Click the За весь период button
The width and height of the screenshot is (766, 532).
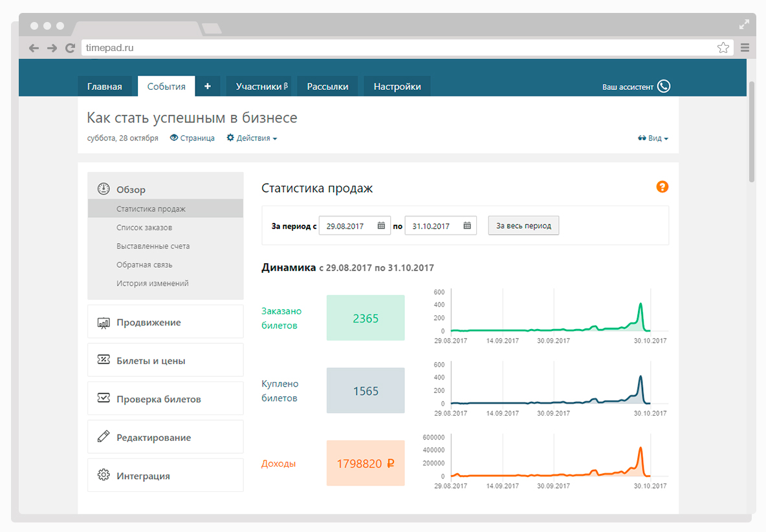(523, 226)
